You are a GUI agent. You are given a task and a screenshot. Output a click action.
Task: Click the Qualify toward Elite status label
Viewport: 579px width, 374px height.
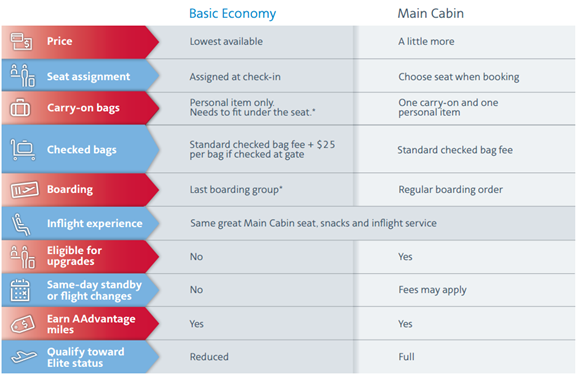86,357
